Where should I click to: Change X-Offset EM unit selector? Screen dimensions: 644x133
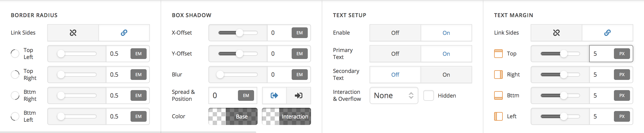299,33
